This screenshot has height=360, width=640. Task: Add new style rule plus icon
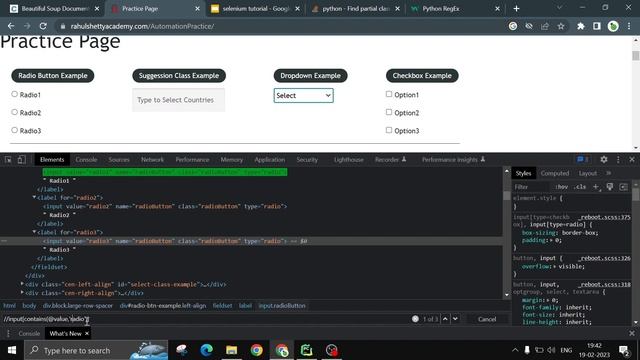coord(596,187)
